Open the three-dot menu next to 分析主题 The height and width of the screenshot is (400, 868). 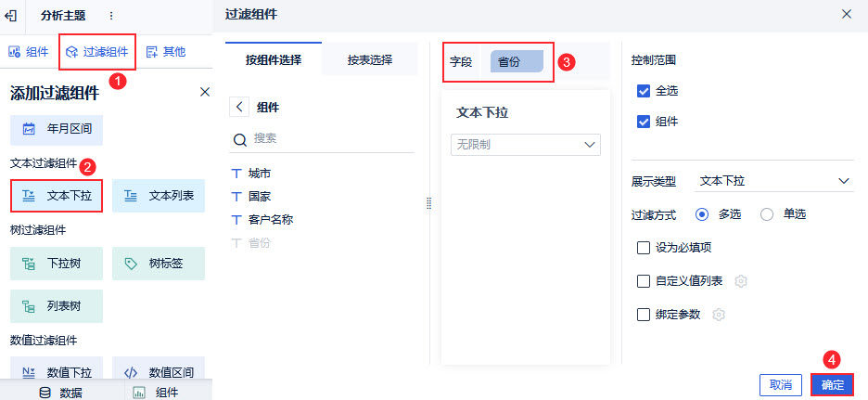click(x=110, y=16)
